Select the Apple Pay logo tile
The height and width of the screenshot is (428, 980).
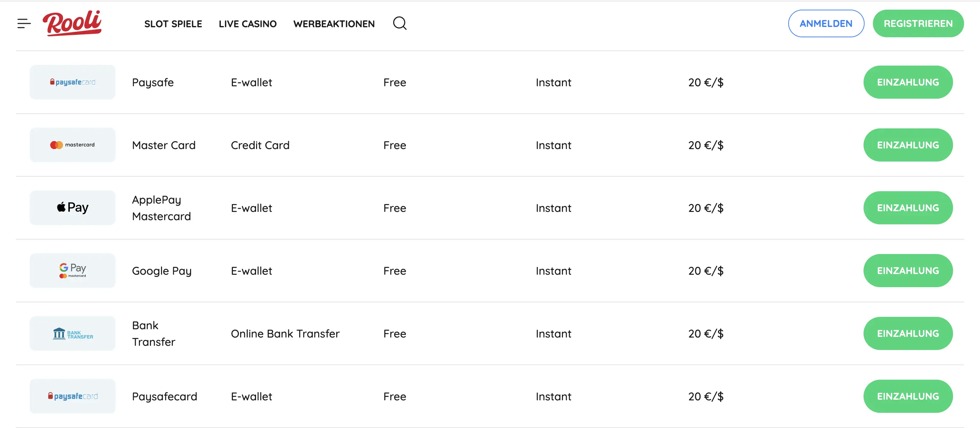coord(72,207)
